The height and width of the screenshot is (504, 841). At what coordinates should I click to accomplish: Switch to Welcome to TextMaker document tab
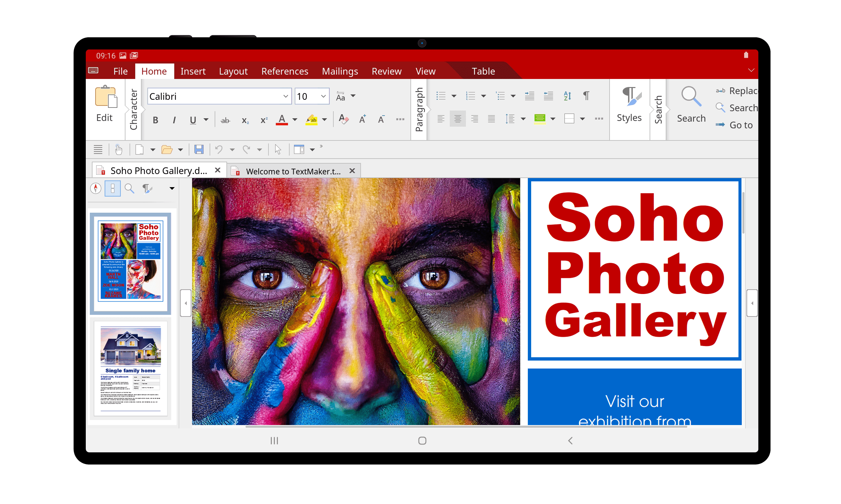293,171
